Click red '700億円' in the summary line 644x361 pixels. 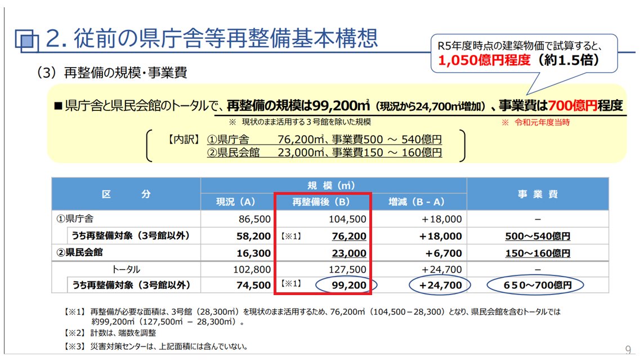[x=573, y=106]
